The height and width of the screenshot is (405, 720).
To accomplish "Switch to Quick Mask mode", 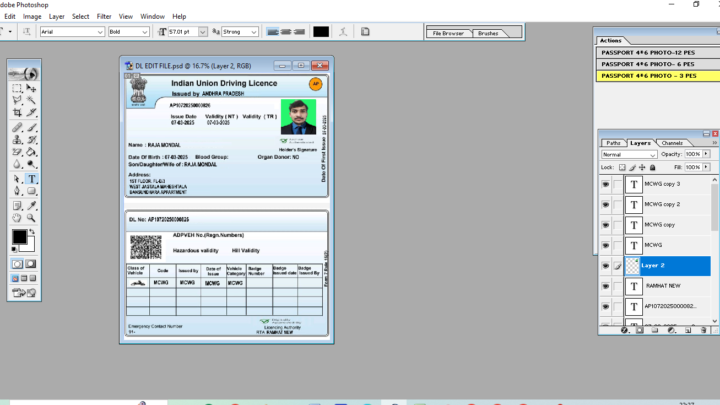I will 31,264.
